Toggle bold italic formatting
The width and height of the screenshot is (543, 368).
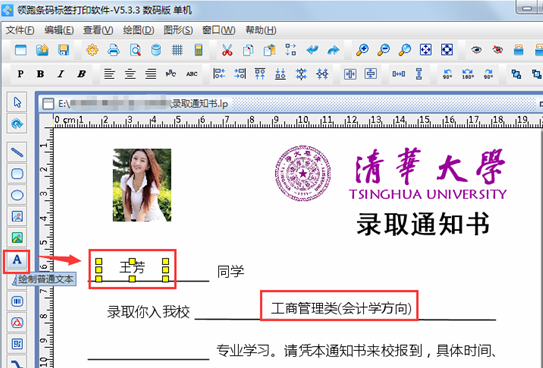click(x=81, y=74)
